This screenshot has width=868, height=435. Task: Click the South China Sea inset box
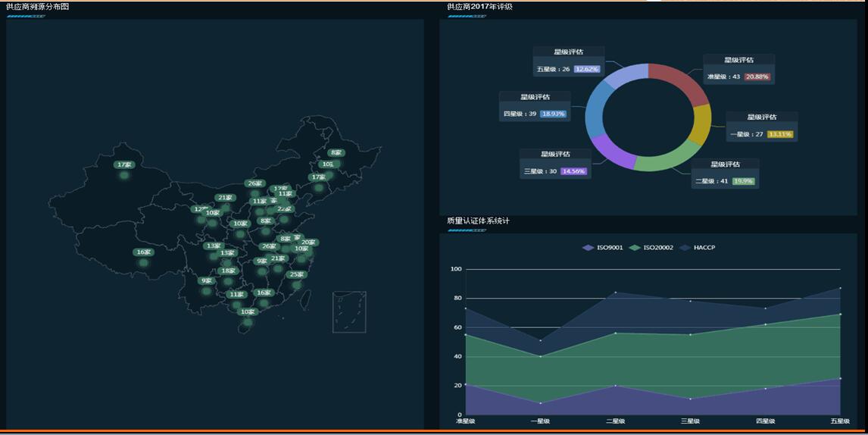[x=349, y=311]
